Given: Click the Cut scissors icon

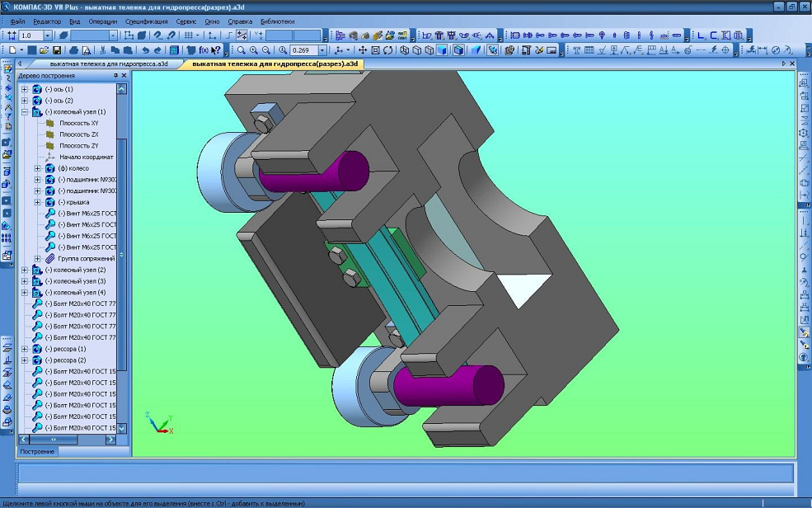Looking at the screenshot, I should point(103,50).
